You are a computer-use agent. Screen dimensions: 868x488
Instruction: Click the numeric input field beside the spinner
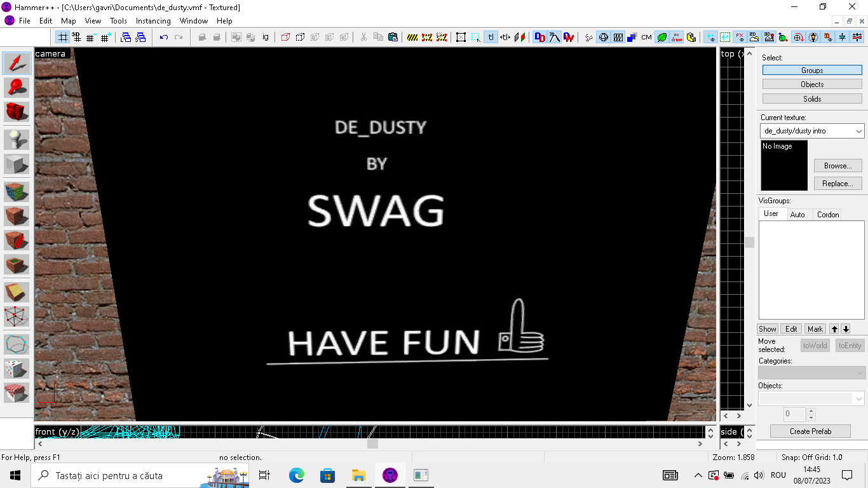[x=794, y=414]
